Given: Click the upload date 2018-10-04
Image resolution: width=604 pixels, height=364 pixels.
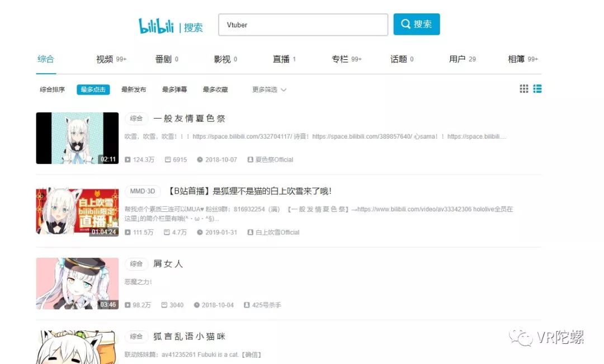Looking at the screenshot, I should [x=218, y=305].
